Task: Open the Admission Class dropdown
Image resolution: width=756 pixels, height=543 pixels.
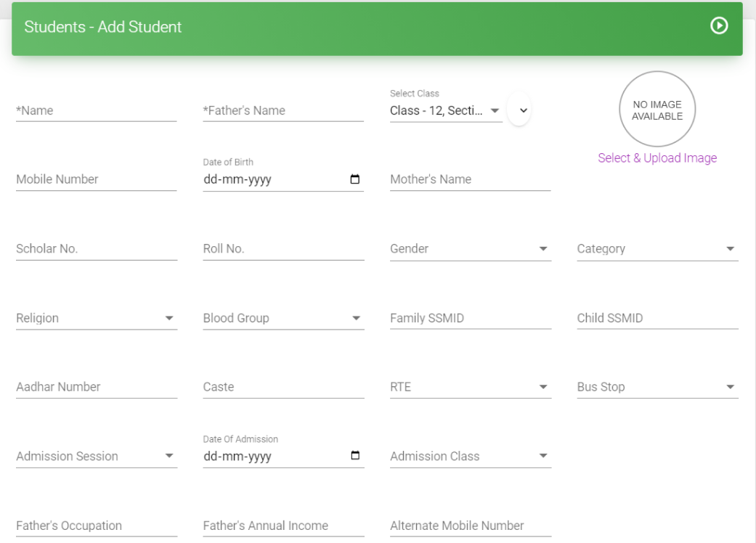Action: (471, 456)
